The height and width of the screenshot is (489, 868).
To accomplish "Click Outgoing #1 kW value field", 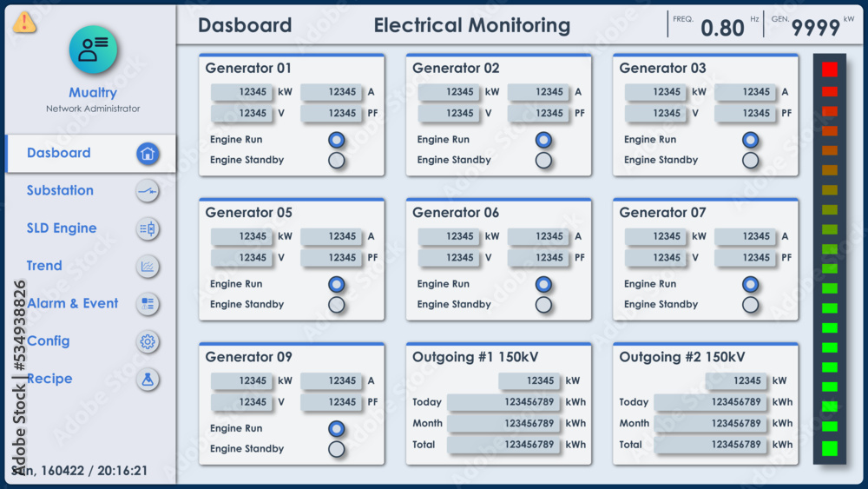I will [x=529, y=381].
